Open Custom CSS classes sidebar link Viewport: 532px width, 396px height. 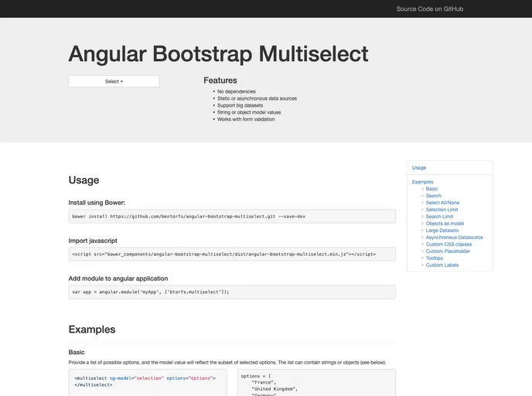(448, 244)
